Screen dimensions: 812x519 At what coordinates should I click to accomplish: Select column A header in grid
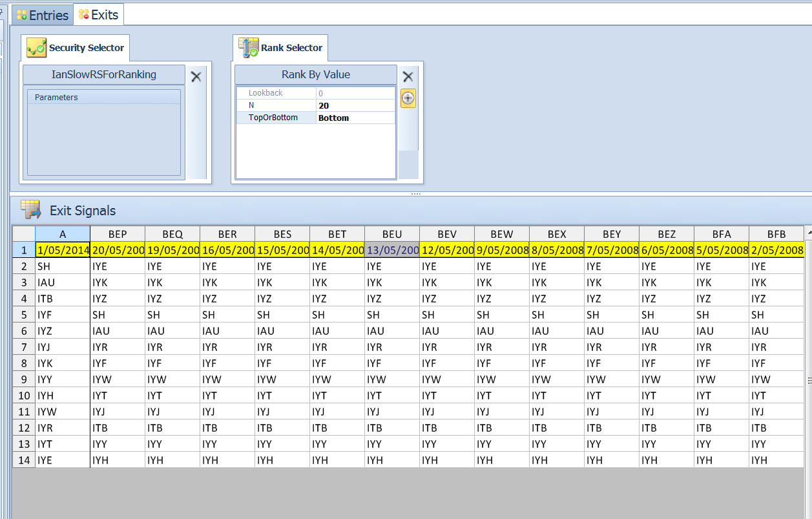[63, 234]
